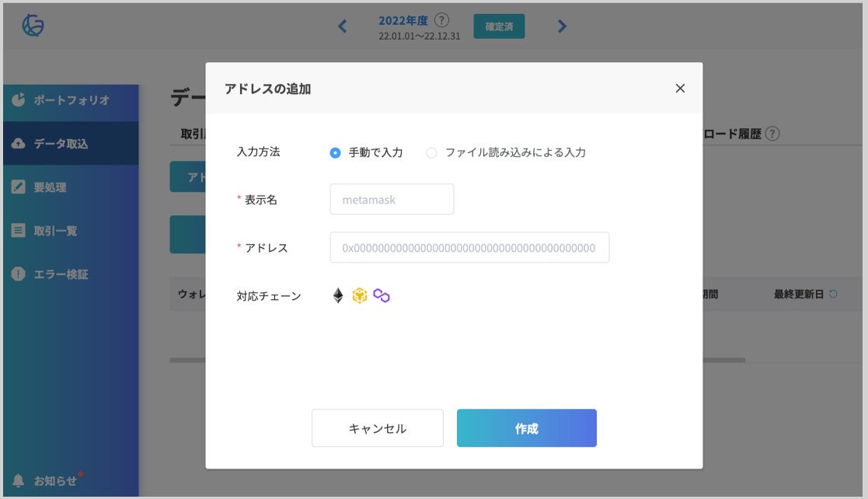Click the Ethereum chain icon
Viewport: 868px width, 499px height.
click(x=338, y=295)
